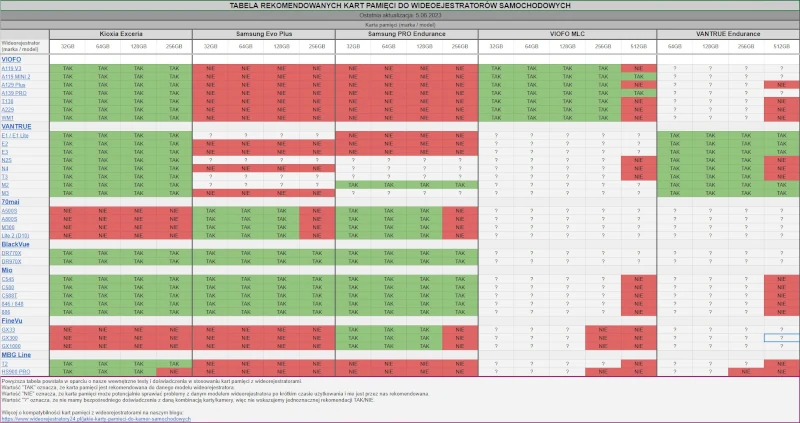Open the Vantrue M3 model link

[x=5, y=193]
